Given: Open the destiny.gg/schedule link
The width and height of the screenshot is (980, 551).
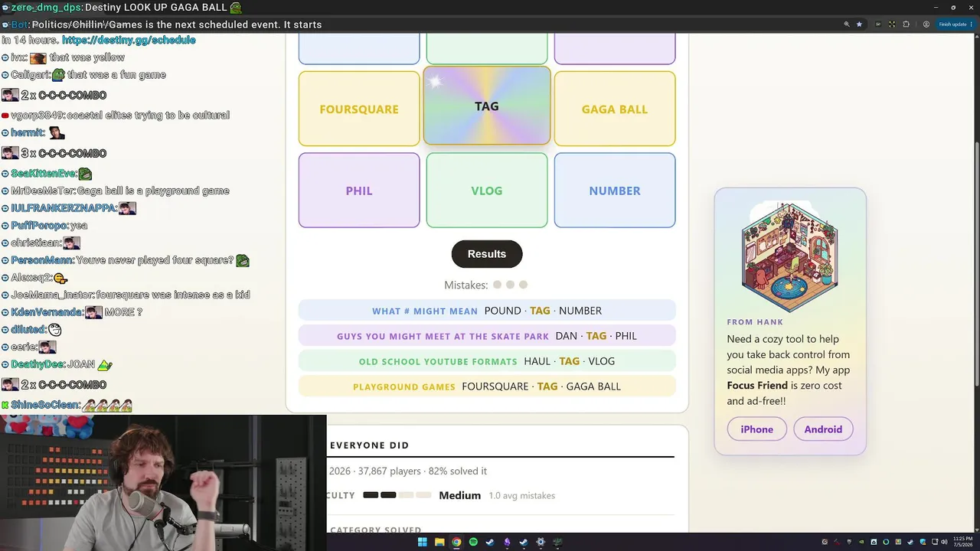Looking at the screenshot, I should pos(129,40).
